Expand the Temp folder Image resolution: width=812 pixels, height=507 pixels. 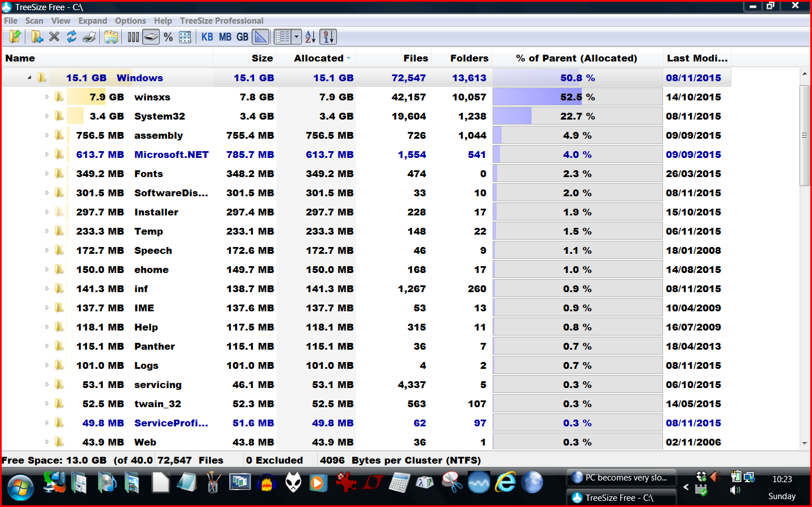[47, 231]
